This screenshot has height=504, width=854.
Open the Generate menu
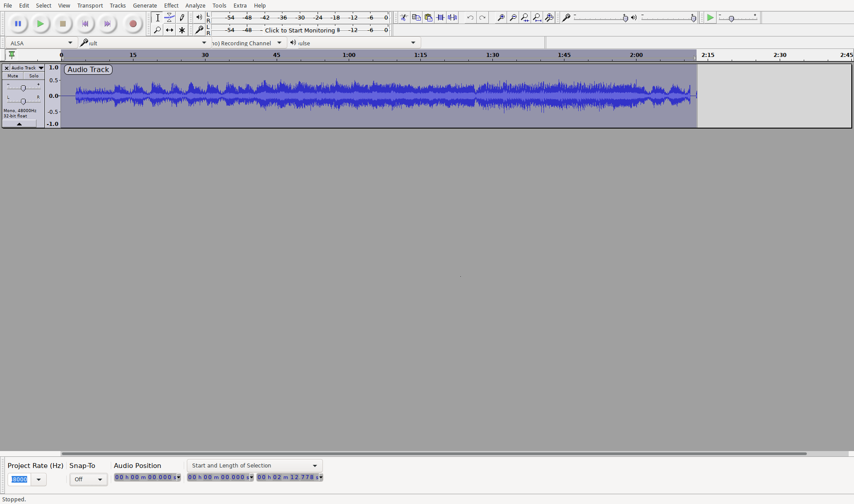[145, 5]
